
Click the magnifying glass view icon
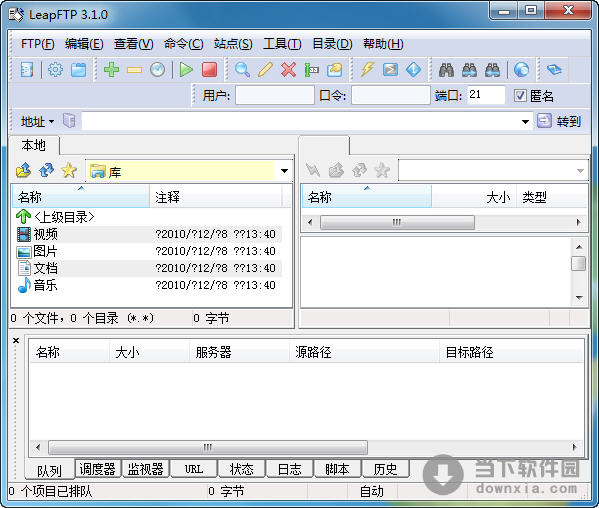(242, 70)
